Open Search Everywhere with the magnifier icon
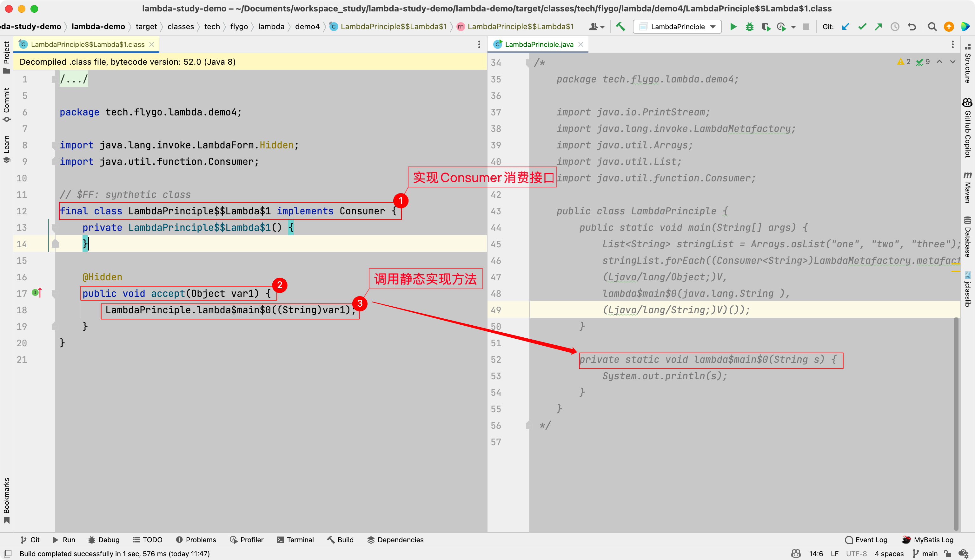The image size is (975, 560). coord(932,27)
